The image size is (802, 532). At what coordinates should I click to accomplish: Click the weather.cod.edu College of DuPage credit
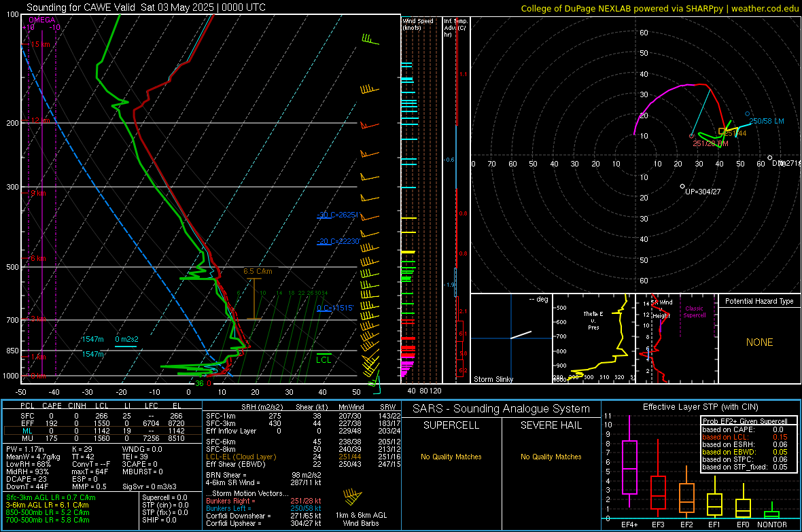(660, 8)
